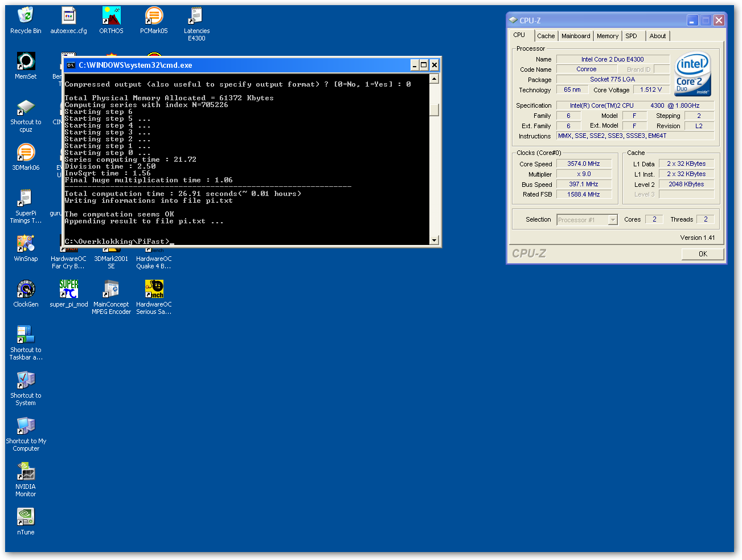Maximize the cmd.exe window
This screenshot has width=742, height=560.
(424, 65)
